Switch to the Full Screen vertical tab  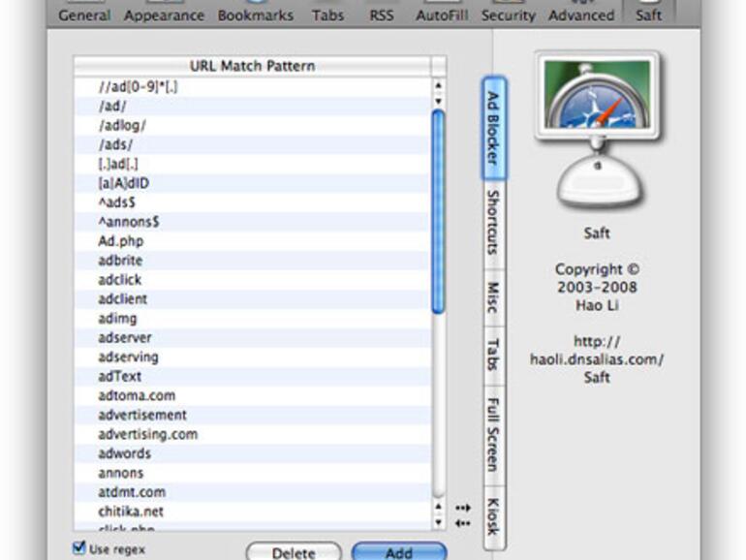click(x=494, y=435)
